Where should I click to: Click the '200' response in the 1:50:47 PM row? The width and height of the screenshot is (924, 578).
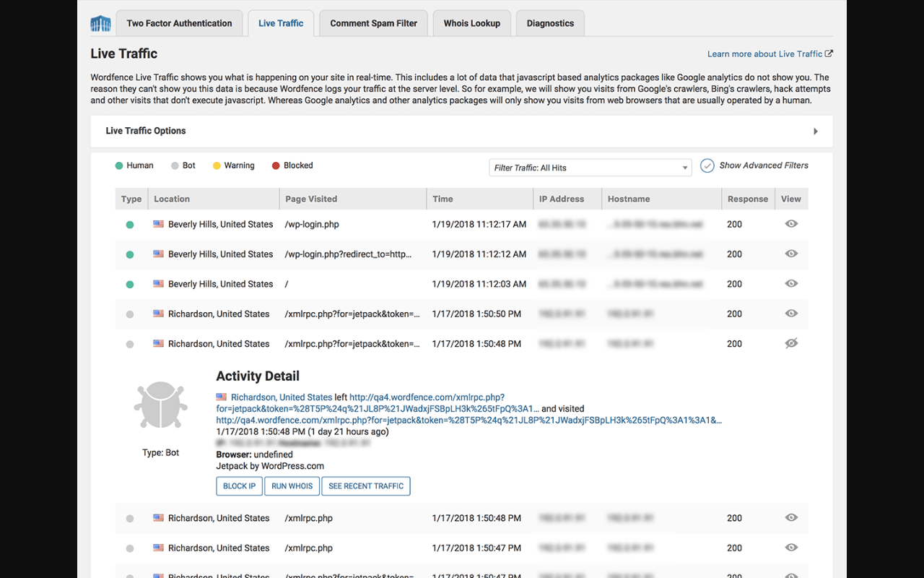735,548
